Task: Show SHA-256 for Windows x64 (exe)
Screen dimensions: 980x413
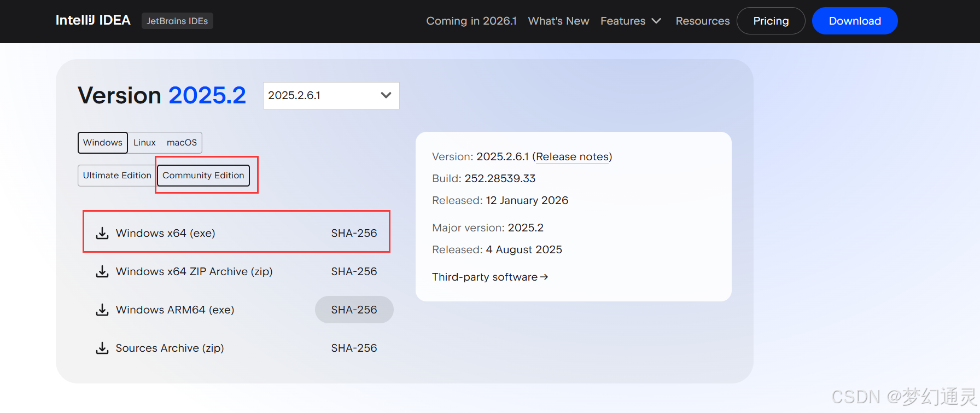Action: pos(354,233)
